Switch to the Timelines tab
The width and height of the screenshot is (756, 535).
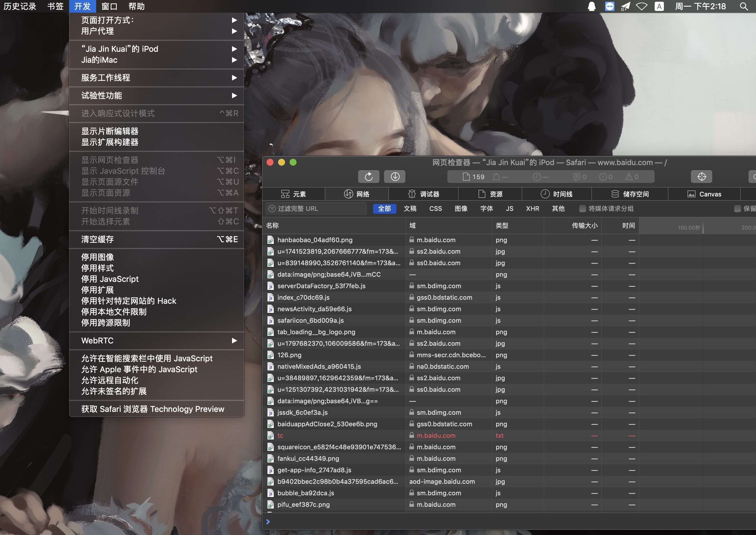click(556, 194)
